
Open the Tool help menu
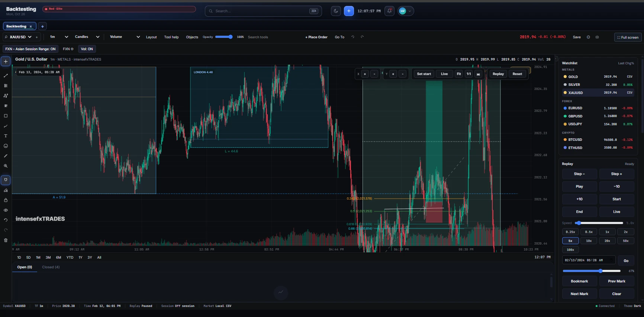coord(171,37)
